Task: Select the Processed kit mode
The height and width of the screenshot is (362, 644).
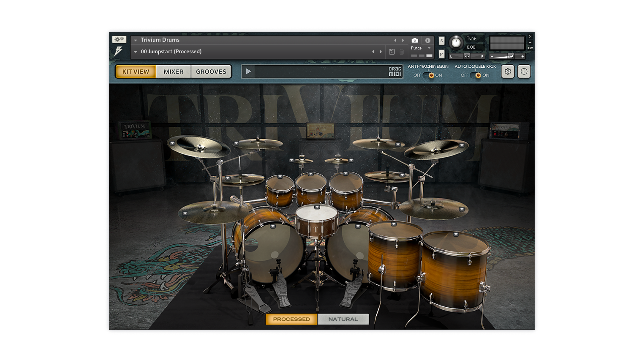Action: pos(291,319)
